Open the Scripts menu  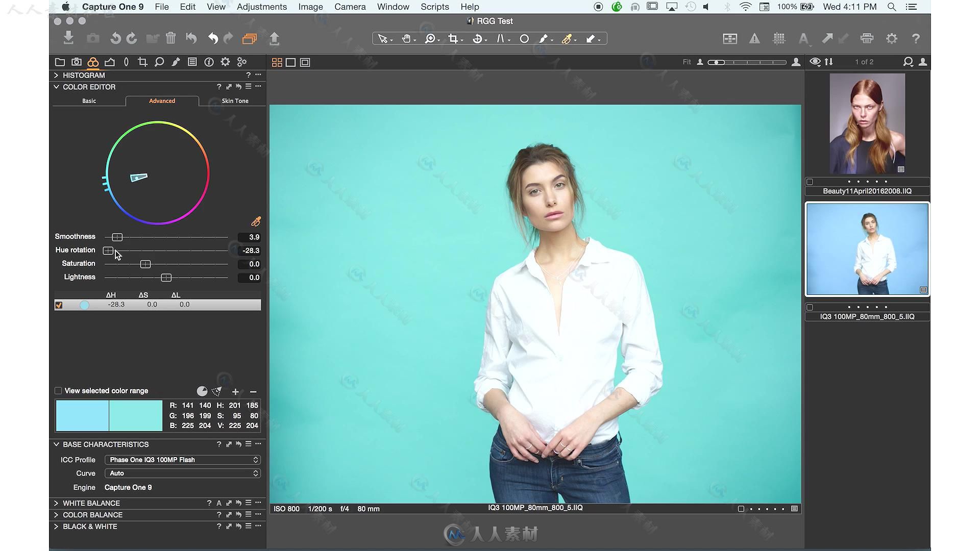[435, 7]
